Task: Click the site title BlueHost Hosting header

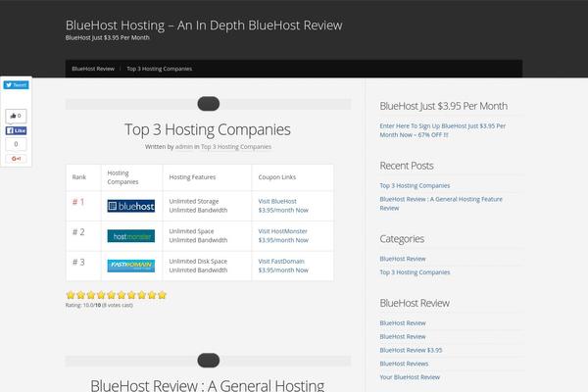Action: coord(204,25)
